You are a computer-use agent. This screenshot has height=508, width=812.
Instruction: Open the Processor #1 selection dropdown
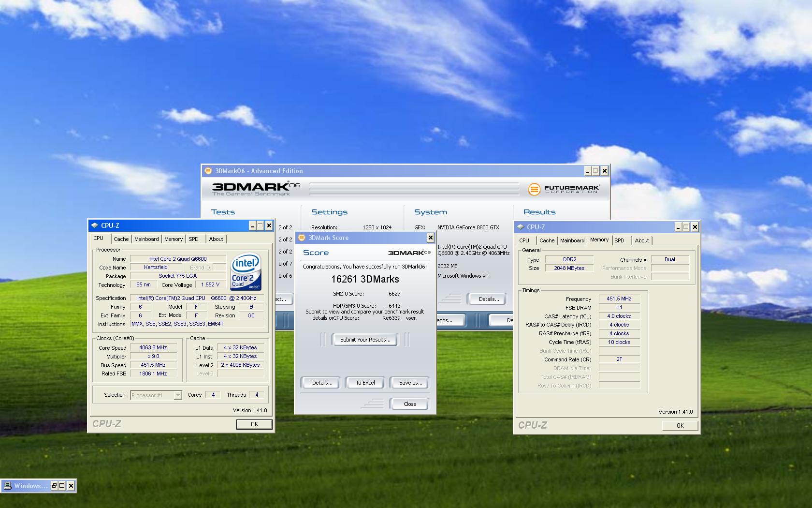coord(177,395)
